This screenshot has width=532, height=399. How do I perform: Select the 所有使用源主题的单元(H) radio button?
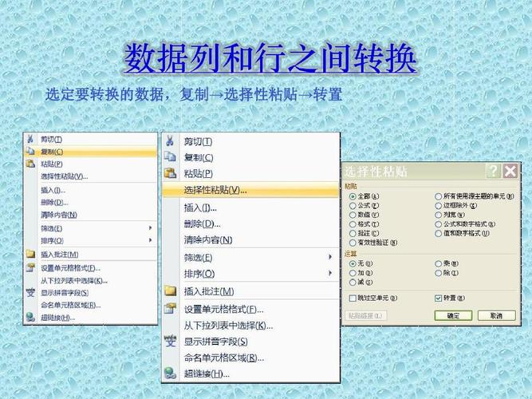pyautogui.click(x=438, y=196)
